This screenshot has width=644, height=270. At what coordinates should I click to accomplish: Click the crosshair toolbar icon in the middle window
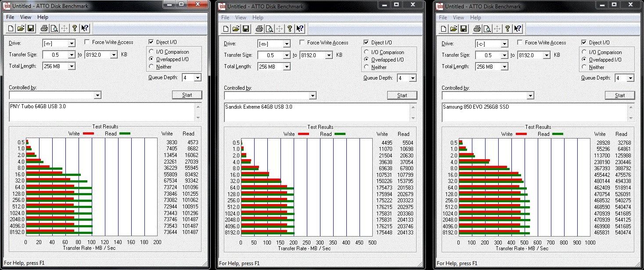click(279, 29)
